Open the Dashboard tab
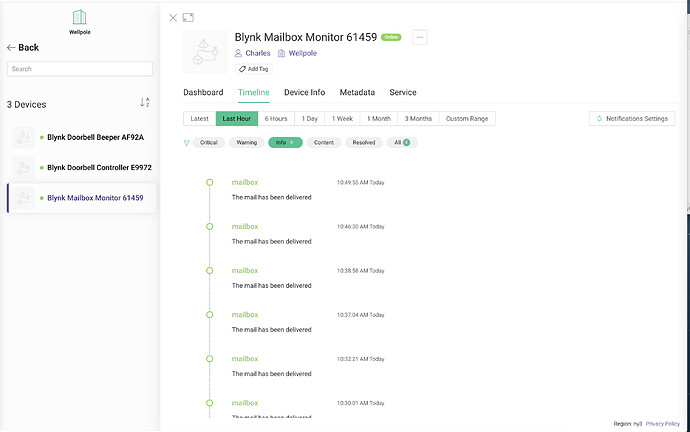This screenshot has width=690, height=432. [x=203, y=92]
